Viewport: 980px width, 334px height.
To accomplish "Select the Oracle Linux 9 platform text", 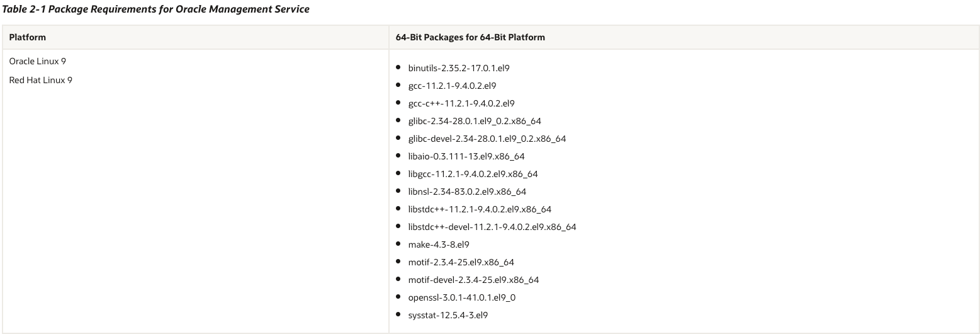I will point(38,62).
